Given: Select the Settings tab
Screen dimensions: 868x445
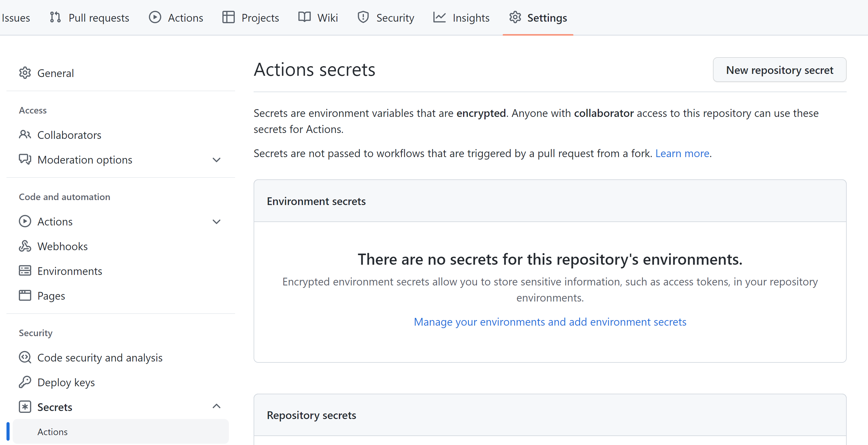Looking at the screenshot, I should [538, 18].
